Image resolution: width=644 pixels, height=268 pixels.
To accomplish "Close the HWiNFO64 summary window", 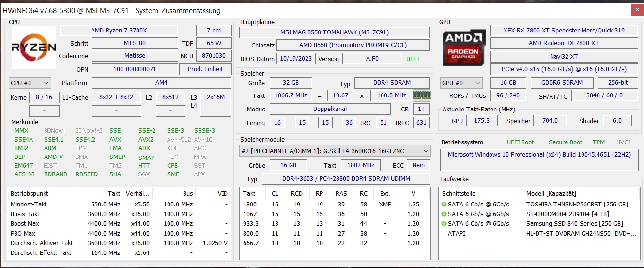I will click(637, 10).
